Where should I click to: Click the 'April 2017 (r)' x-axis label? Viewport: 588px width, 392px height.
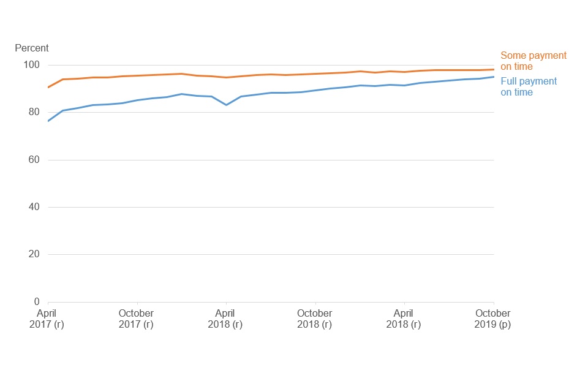47,318
